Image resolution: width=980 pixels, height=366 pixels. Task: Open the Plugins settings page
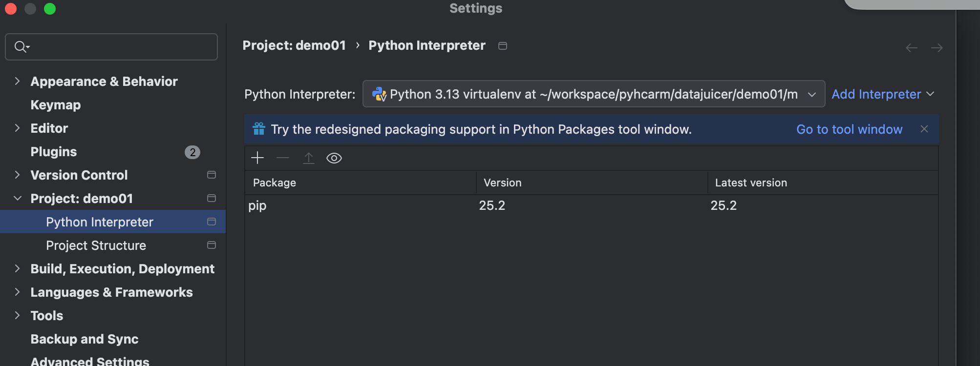click(54, 152)
